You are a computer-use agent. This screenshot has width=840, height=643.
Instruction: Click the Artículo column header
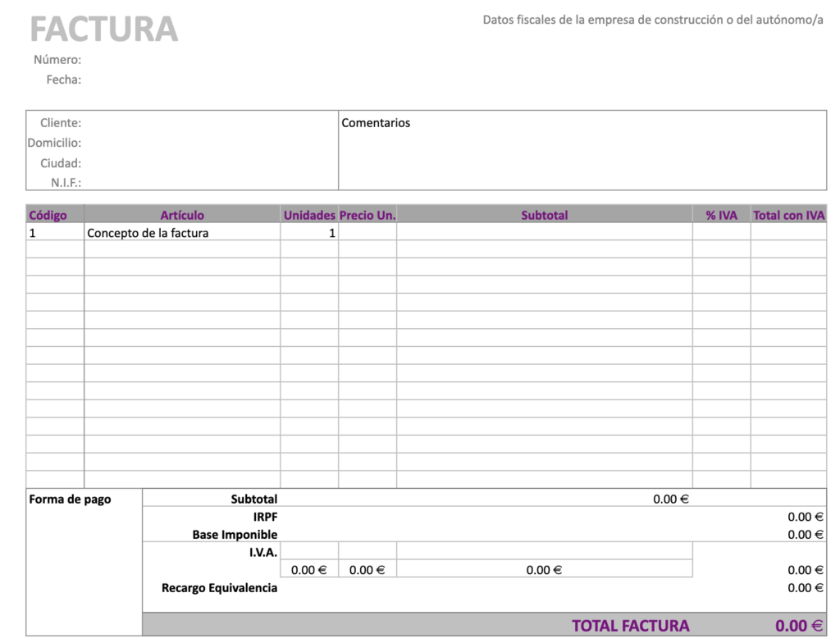point(181,214)
